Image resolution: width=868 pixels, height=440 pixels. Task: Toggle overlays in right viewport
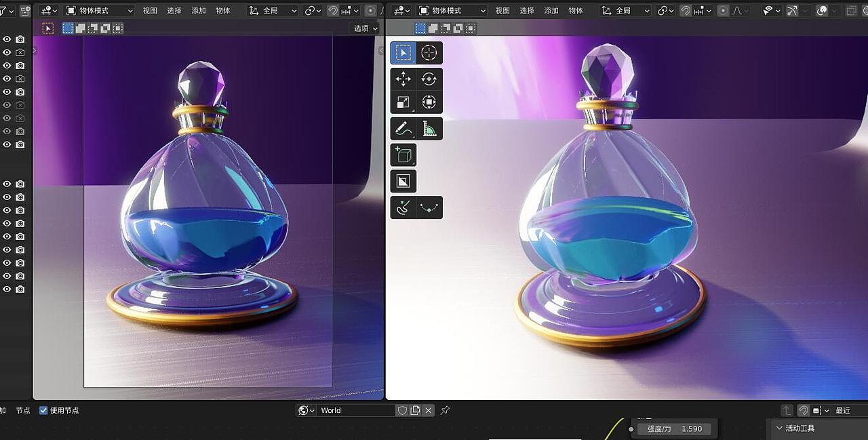click(x=822, y=11)
